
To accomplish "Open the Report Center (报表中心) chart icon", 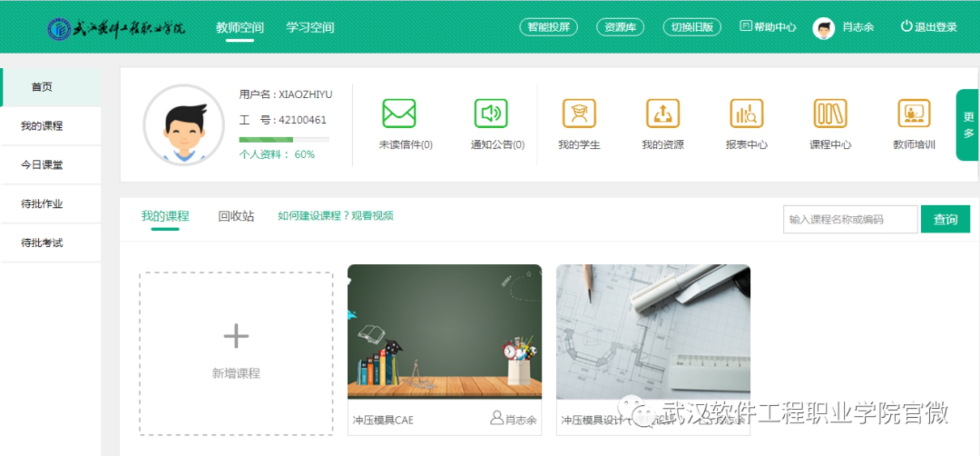I will pyautogui.click(x=746, y=113).
